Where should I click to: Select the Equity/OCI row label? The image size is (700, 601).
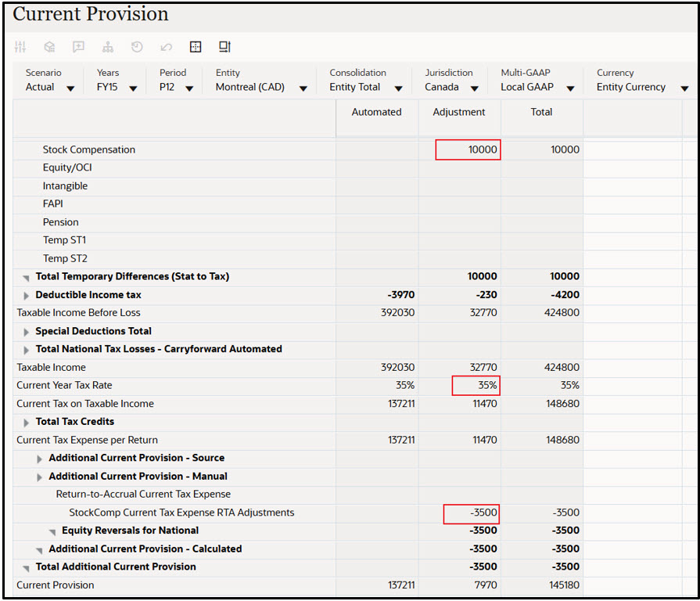pyautogui.click(x=67, y=167)
